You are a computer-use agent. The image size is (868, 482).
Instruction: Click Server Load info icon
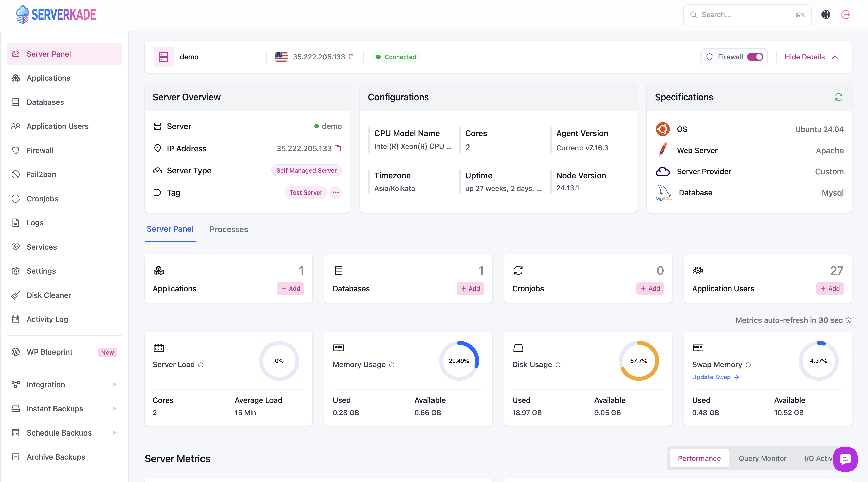pos(201,365)
